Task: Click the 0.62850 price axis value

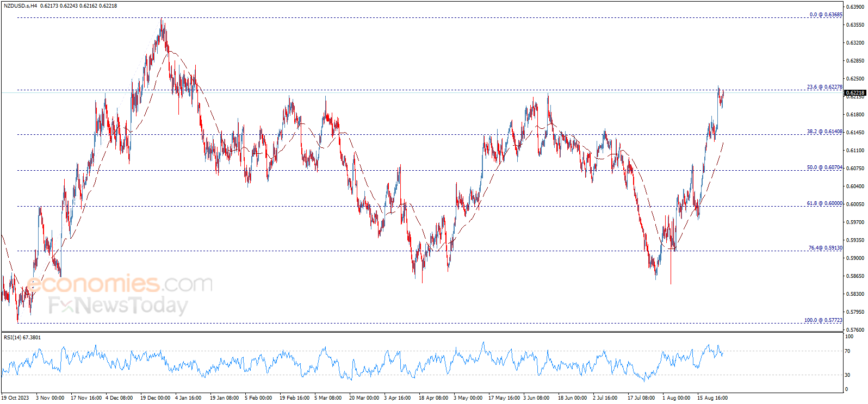Action: coord(856,60)
